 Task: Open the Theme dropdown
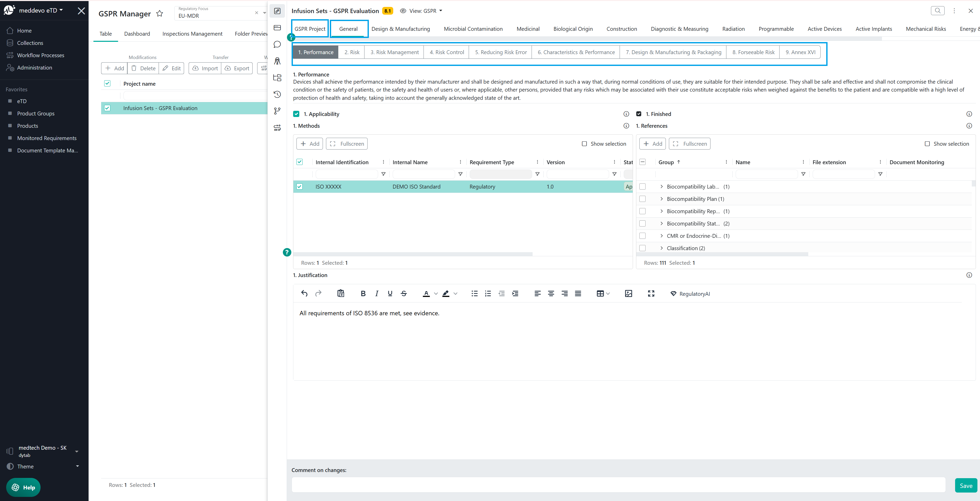click(43, 466)
